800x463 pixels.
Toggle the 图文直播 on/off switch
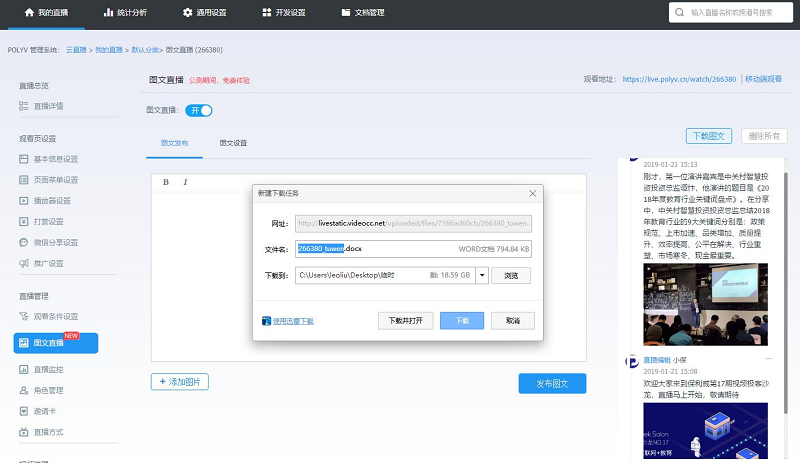pyautogui.click(x=199, y=110)
